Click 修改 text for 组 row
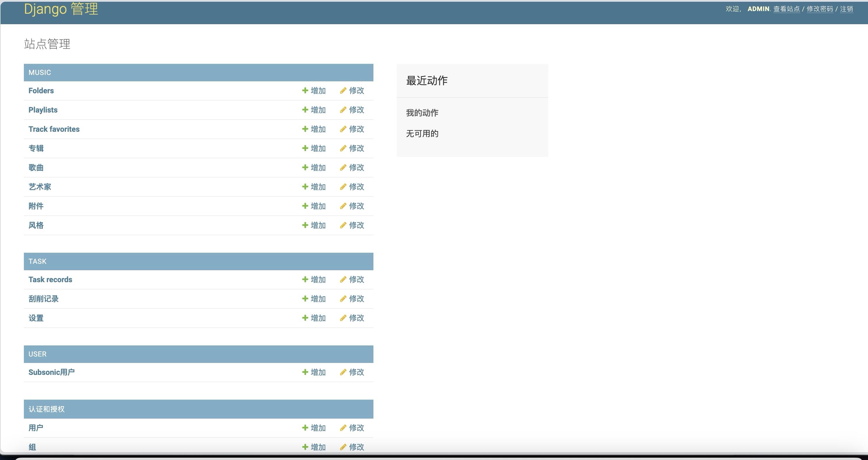868x460 pixels. pos(357,447)
